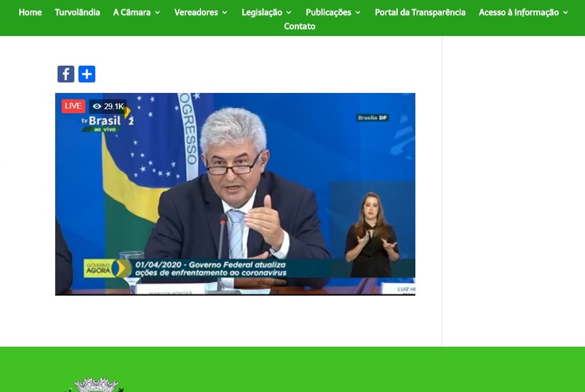The image size is (585, 392).
Task: Click the red LIVE badge on the video
Action: [73, 106]
